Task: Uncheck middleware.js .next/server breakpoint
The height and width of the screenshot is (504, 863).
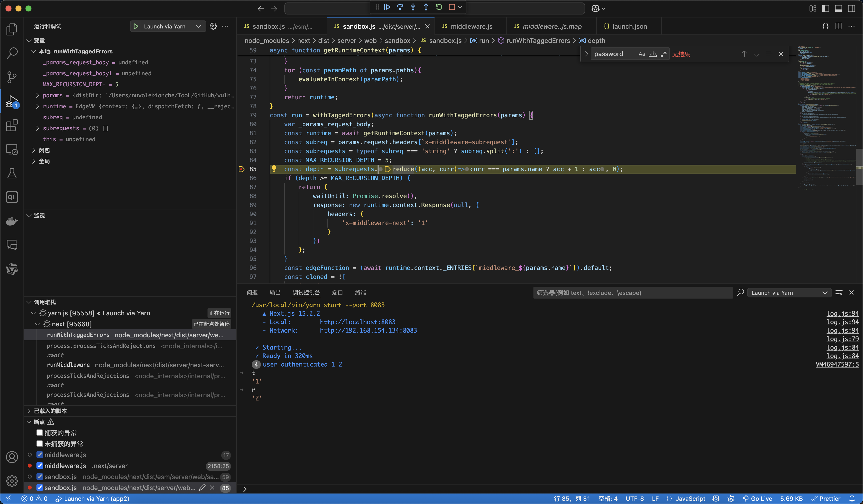Action: point(40,466)
